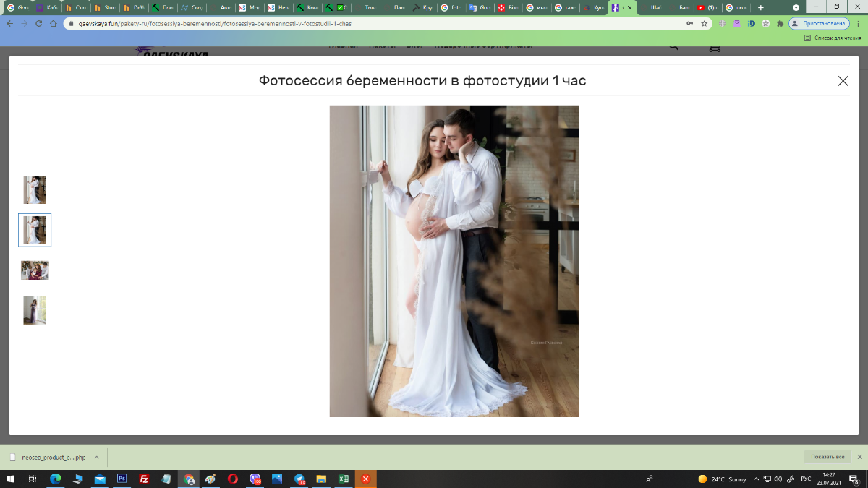Switch to the Авто tab
Image resolution: width=868 pixels, height=488 pixels.
coord(220,7)
